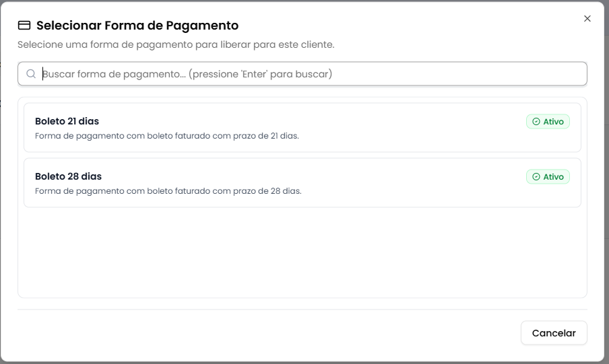Screen dimensions: 609x364
Task: Select the Boleto 28 dias payment option
Action: pyautogui.click(x=302, y=183)
